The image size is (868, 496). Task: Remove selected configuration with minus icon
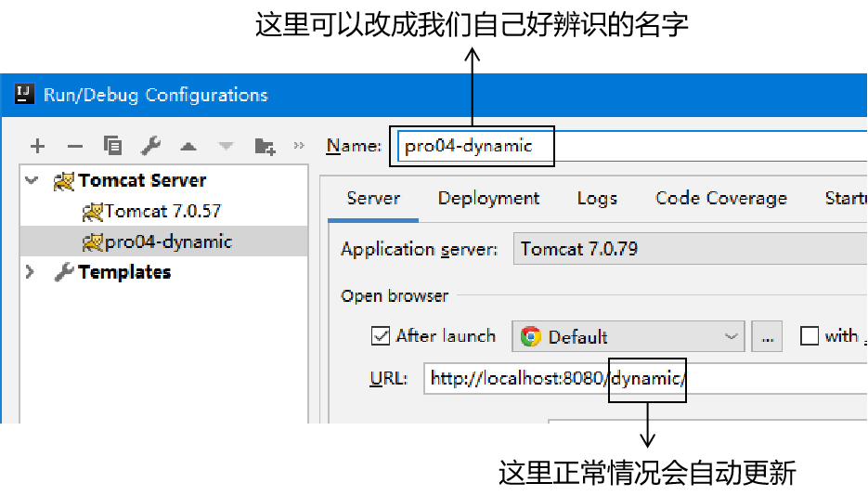75,147
